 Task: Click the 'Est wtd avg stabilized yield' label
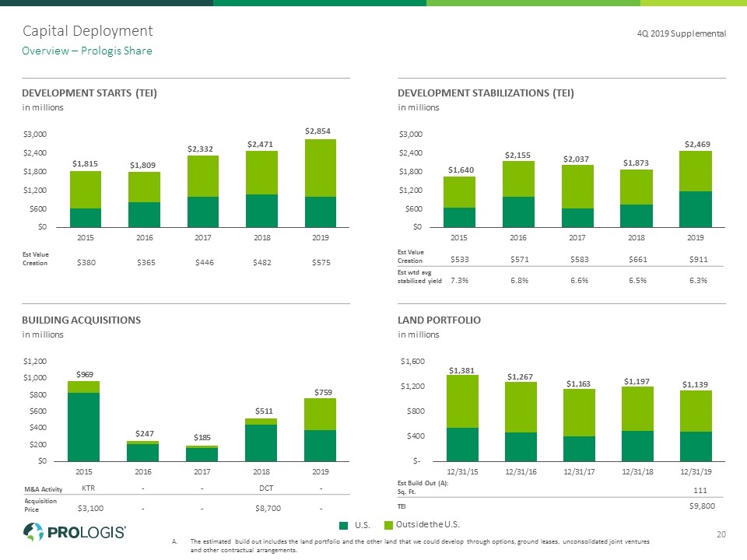tap(419, 277)
